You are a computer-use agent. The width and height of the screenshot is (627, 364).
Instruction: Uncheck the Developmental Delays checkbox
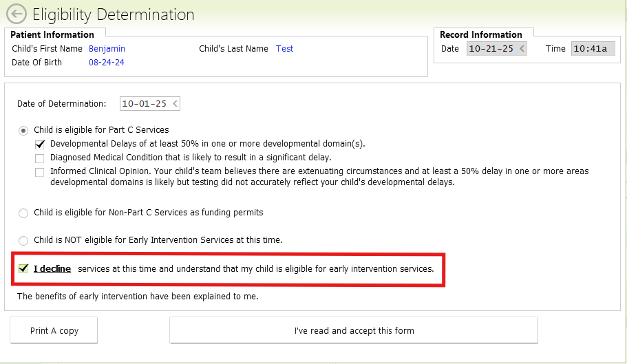click(40, 144)
